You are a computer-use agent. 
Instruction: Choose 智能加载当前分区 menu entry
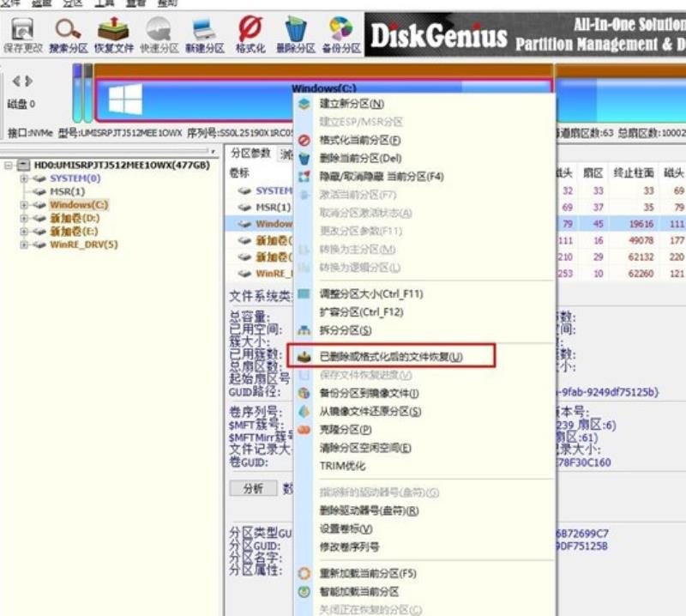pyautogui.click(x=359, y=592)
